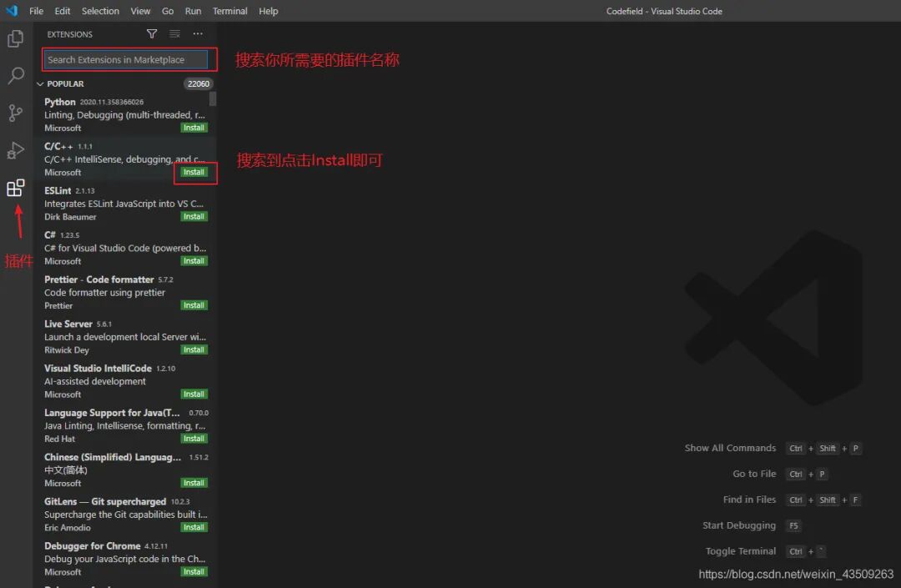
Task: Collapse the POPULAR extensions section
Action: tap(40, 84)
